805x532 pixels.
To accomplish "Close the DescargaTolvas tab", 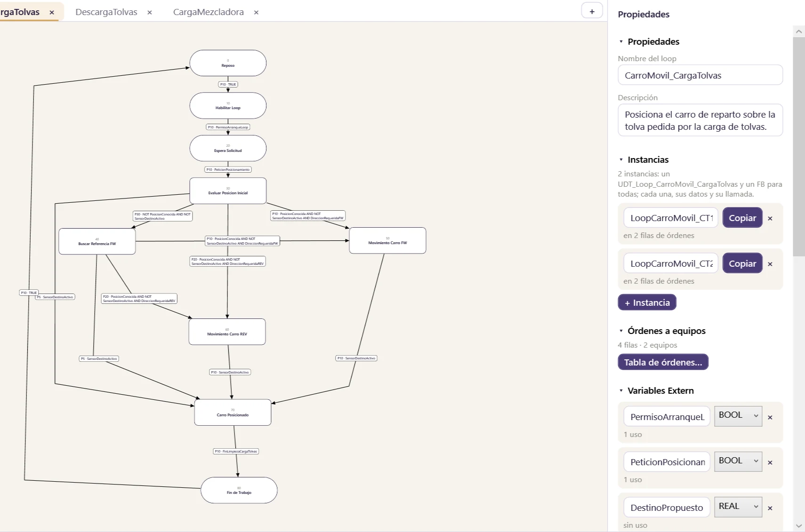I will (x=150, y=12).
